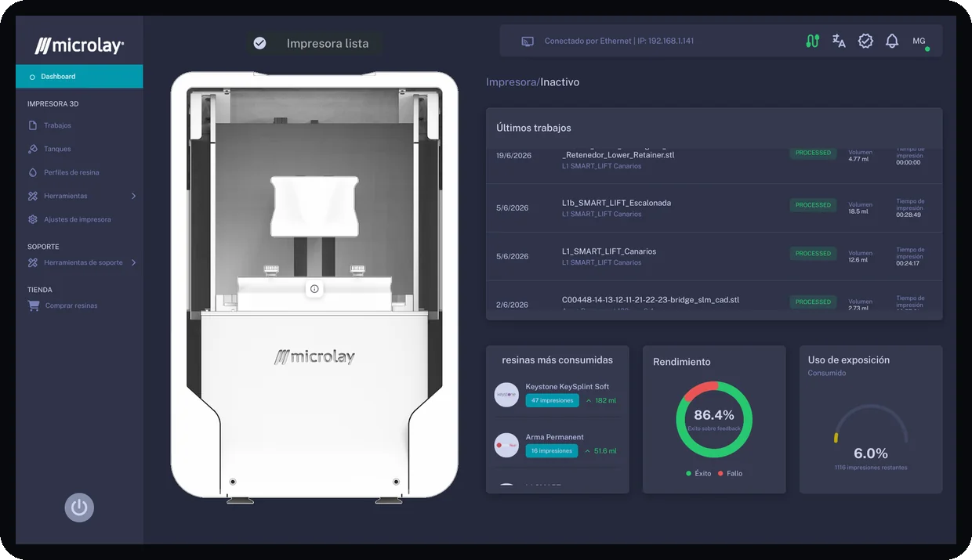Click the microlay logo in the sidebar
Image resolution: width=972 pixels, height=560 pixels.
pyautogui.click(x=79, y=45)
